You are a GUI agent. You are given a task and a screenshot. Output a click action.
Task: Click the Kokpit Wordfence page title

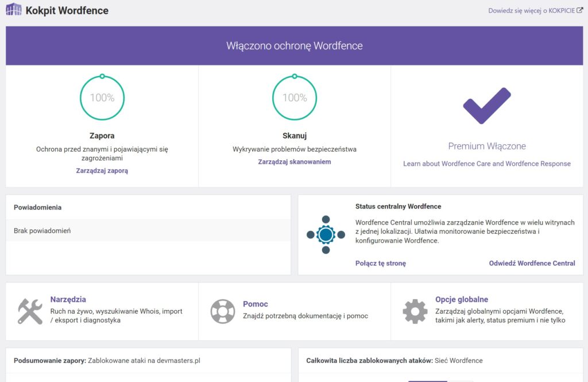point(67,10)
